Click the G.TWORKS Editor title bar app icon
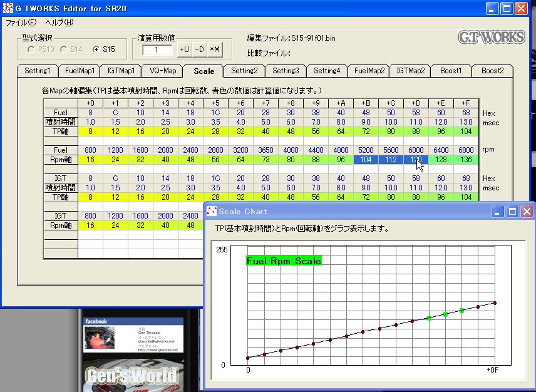536x392 pixels. click(x=8, y=8)
